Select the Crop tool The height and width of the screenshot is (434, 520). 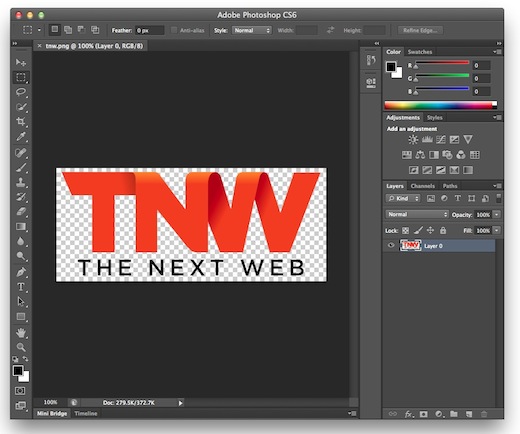tap(21, 121)
